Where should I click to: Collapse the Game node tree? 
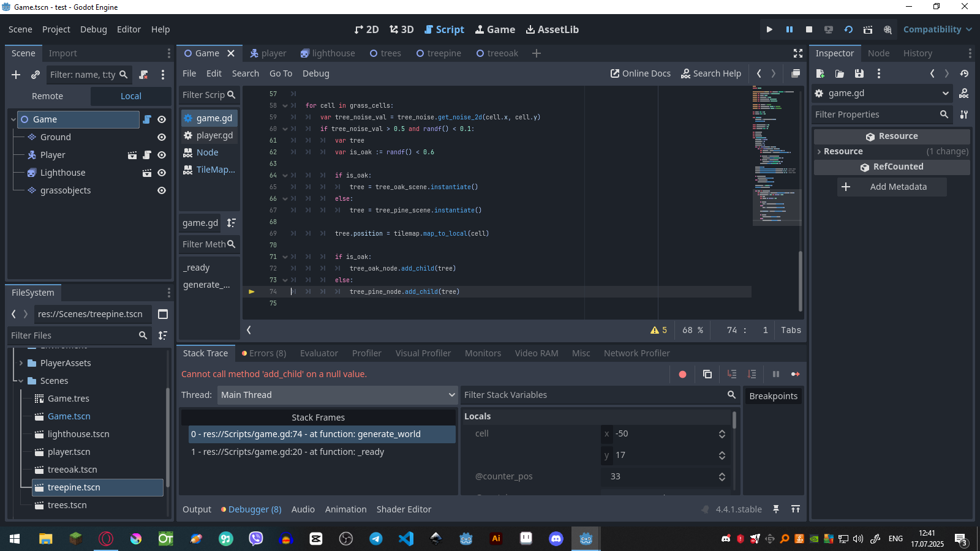click(x=13, y=119)
